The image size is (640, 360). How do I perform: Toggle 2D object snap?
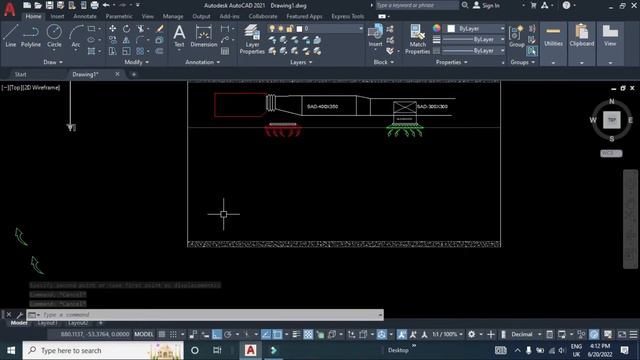coord(277,334)
